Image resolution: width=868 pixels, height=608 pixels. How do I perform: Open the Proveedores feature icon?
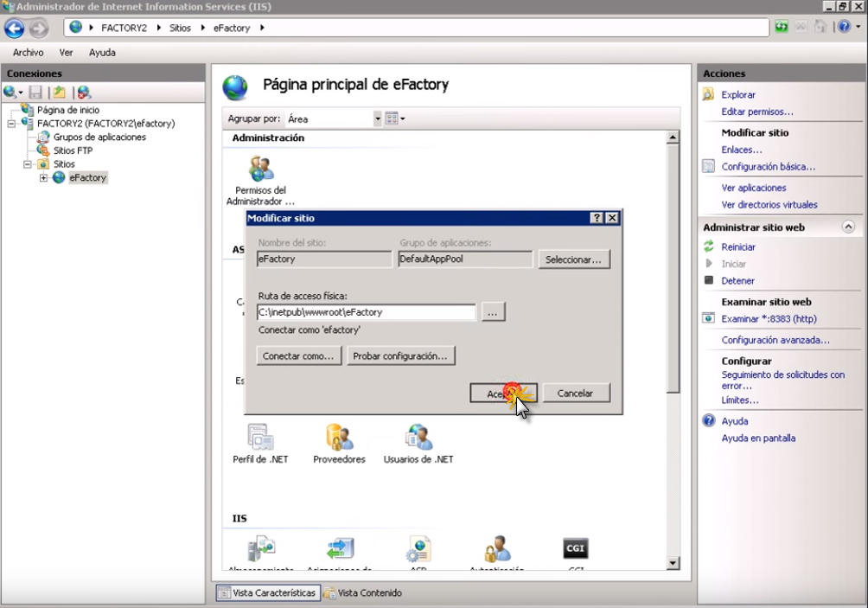(x=340, y=438)
